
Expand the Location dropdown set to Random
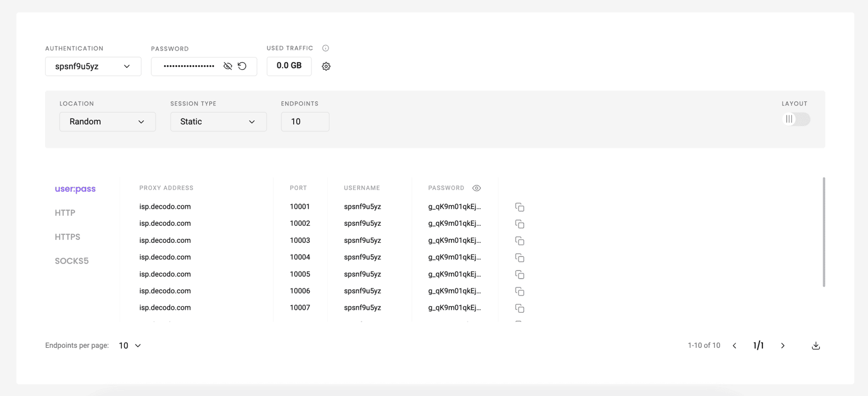pos(107,121)
